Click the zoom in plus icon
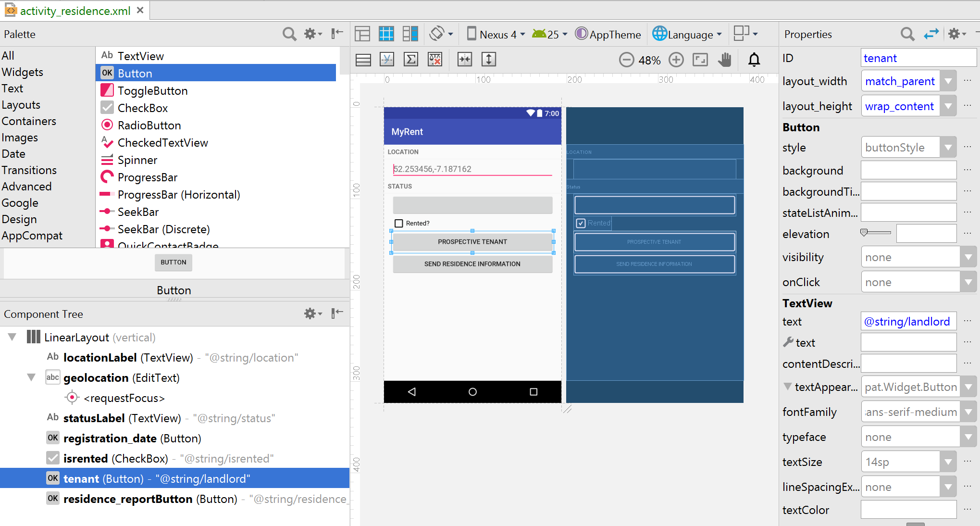This screenshot has width=980, height=526. coord(676,60)
